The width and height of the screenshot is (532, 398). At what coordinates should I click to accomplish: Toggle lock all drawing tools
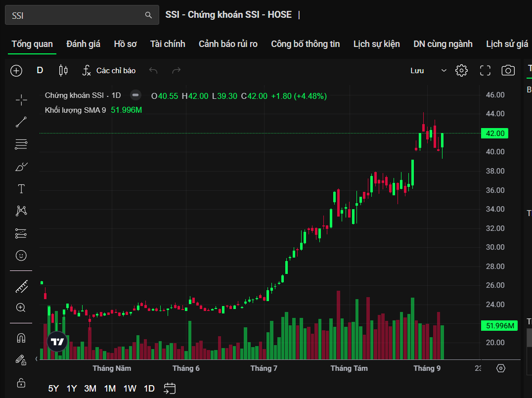tap(21, 383)
